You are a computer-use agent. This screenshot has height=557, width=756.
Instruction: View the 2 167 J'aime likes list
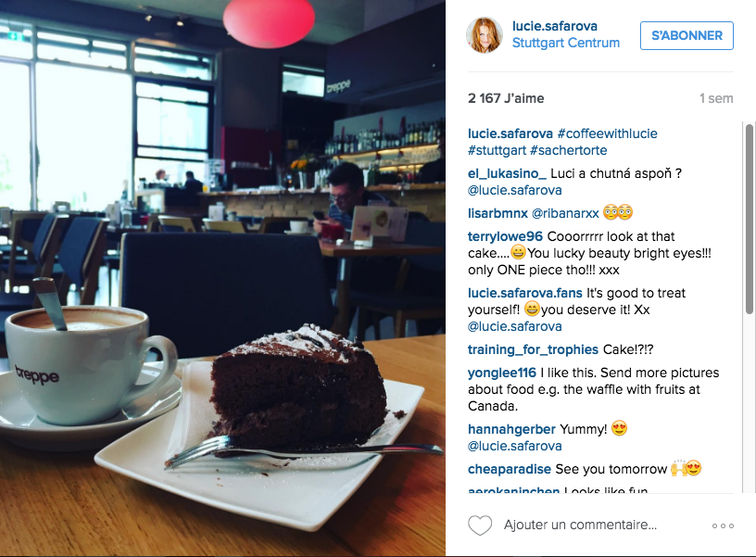click(506, 98)
